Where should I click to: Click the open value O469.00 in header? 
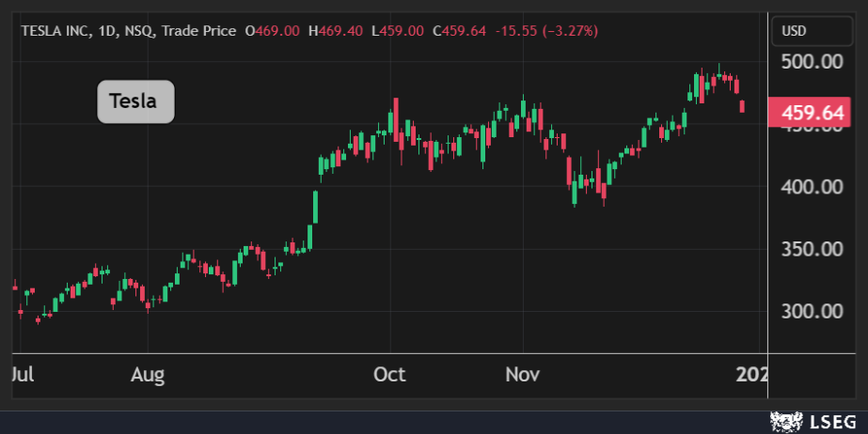273,31
